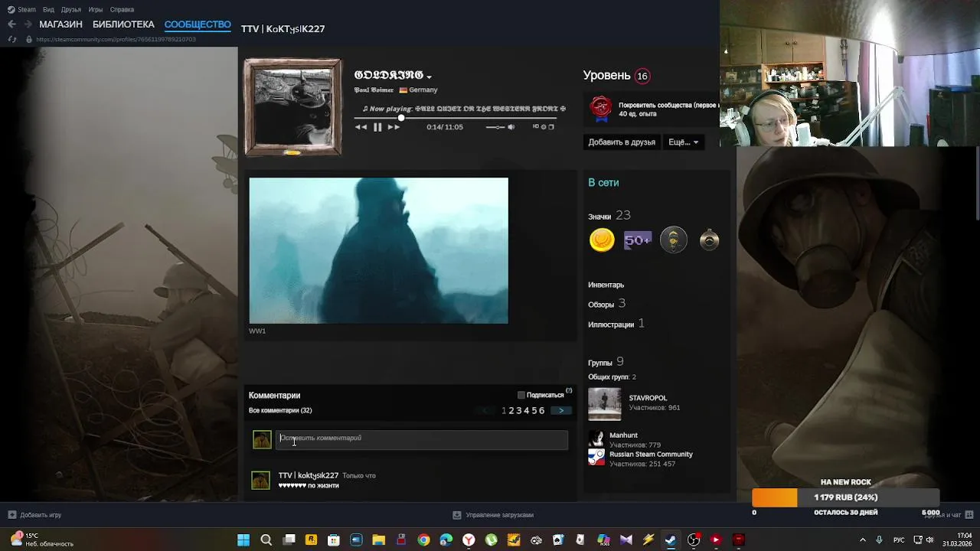This screenshot has height=551, width=980.
Task: Click Добавить в друзья button
Action: click(x=622, y=142)
